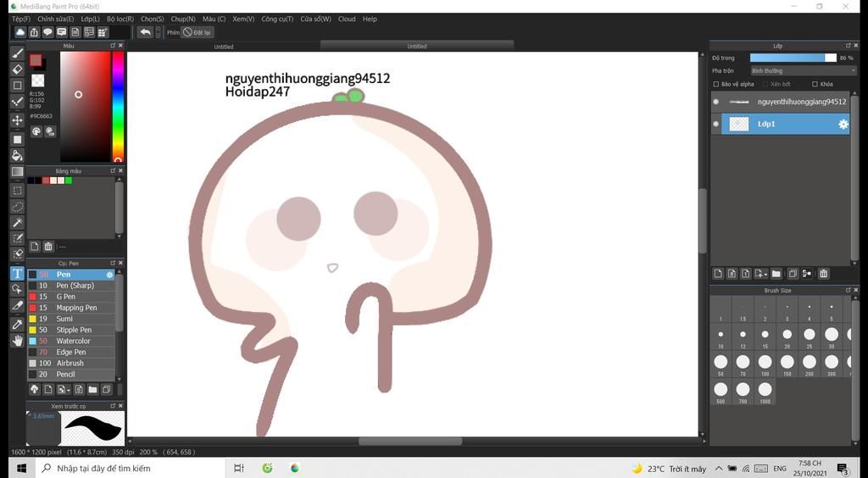Click the export/share icon in top toolbar
Viewport: 868px width, 478px height.
(34, 33)
